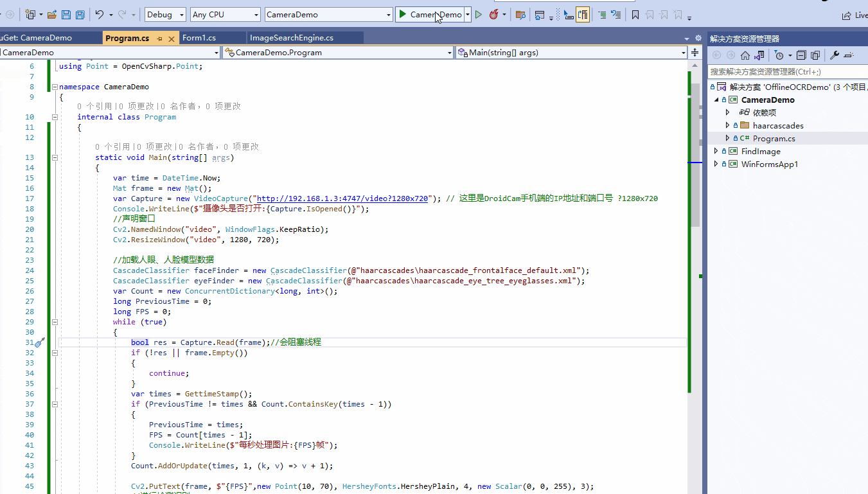Open the DroidCam video URL link in code
This screenshot has width=868, height=494.
tap(342, 198)
